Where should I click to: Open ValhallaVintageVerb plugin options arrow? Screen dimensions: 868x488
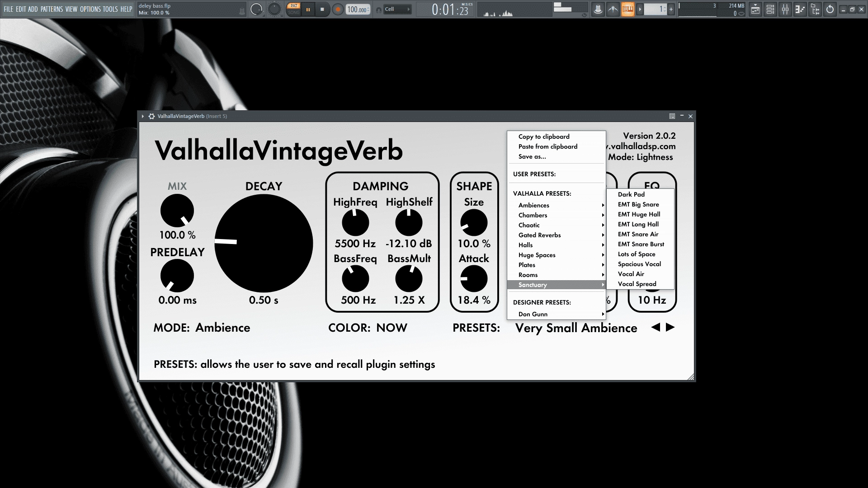(x=143, y=116)
